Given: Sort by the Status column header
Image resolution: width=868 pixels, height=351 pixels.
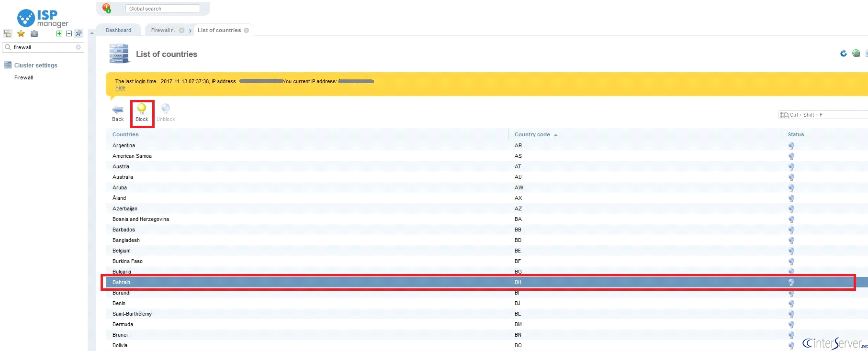Looking at the screenshot, I should pyautogui.click(x=796, y=134).
